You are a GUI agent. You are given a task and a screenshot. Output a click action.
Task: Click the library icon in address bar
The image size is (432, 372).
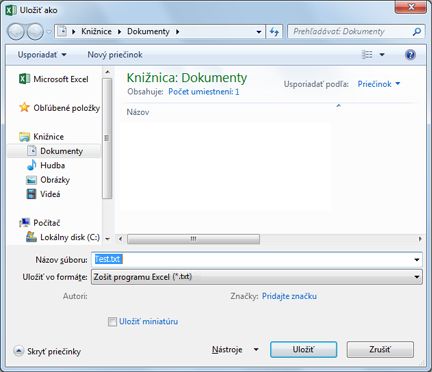62,31
